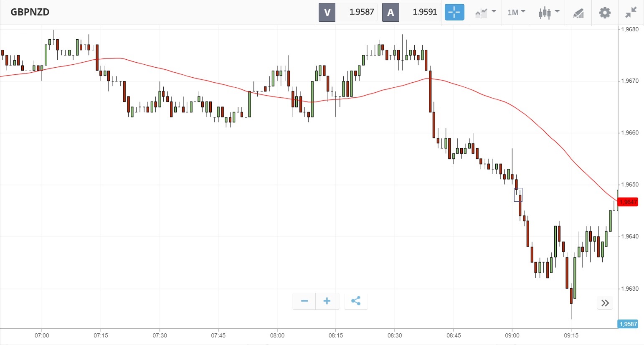Viewport: 644px width, 345px height.
Task: Select the small boxed candle near 09:00
Action: (x=518, y=195)
